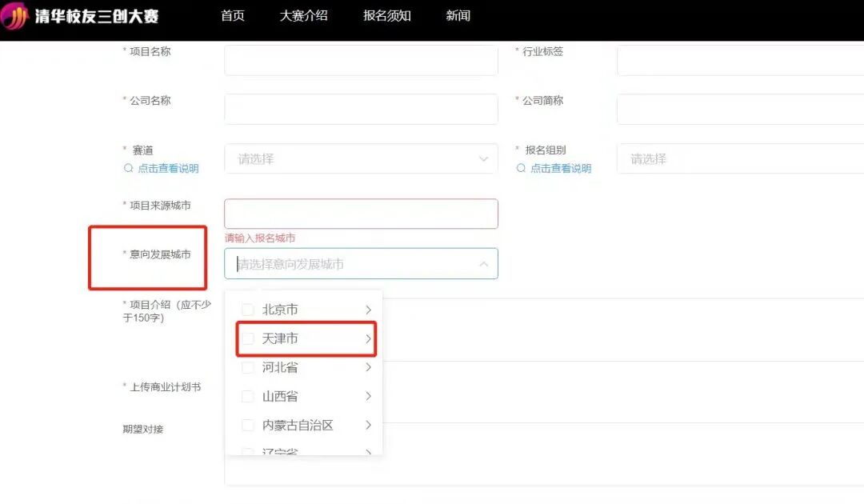Click the 项目来源城市 input field
The height and width of the screenshot is (504, 864).
(x=360, y=213)
